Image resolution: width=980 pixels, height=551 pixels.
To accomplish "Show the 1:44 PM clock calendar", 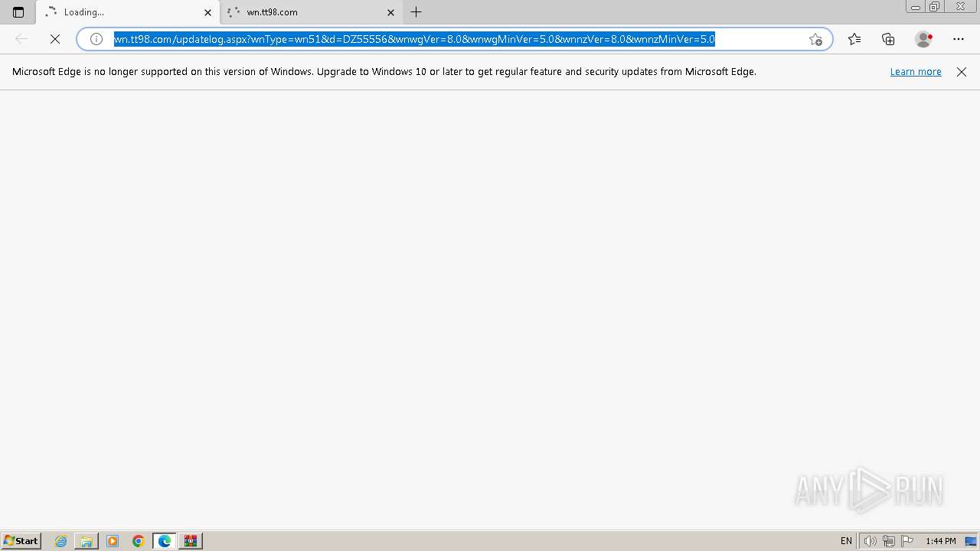I will click(941, 541).
